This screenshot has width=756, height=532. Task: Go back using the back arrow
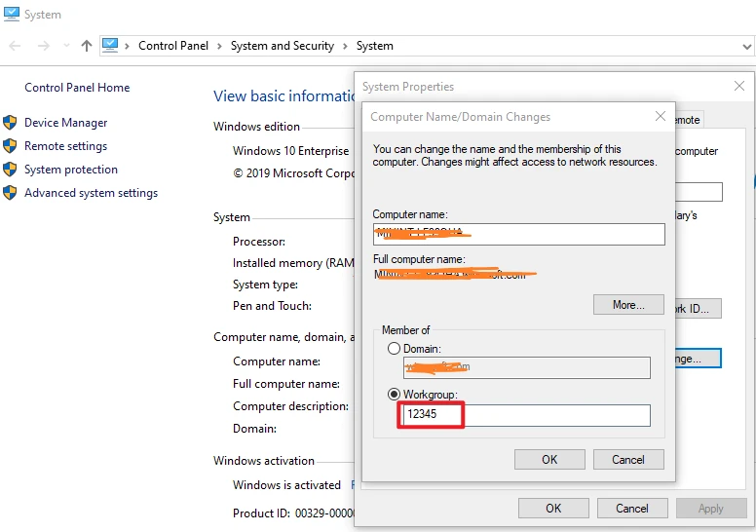coord(15,46)
